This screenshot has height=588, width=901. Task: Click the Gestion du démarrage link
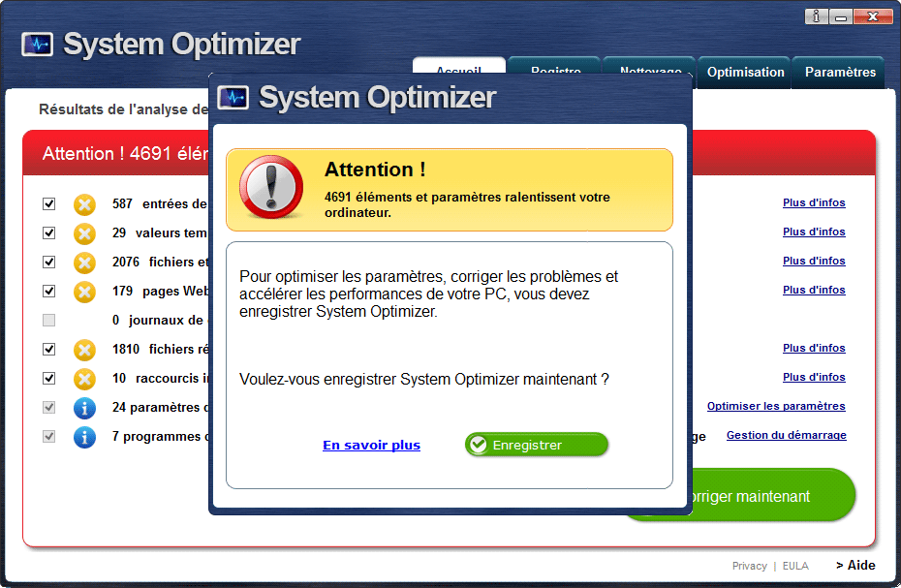point(786,435)
